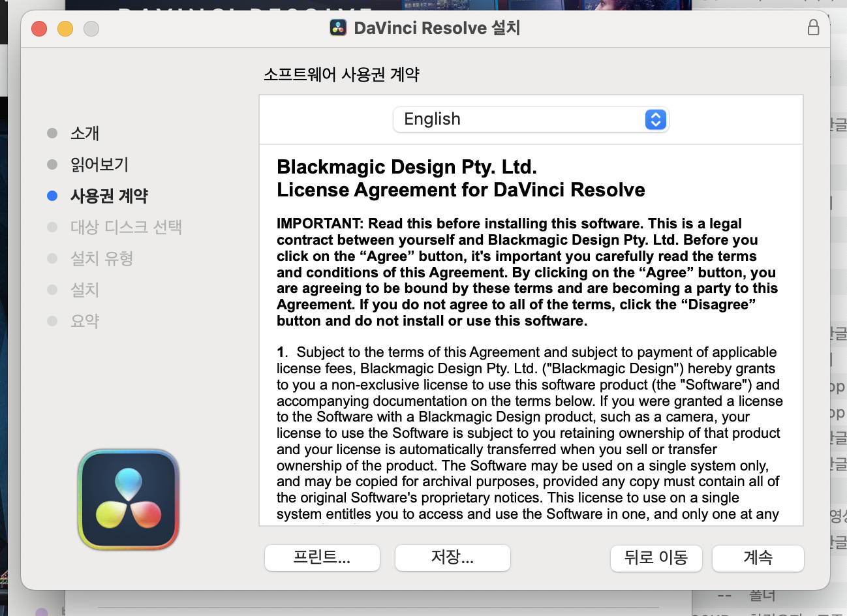Click the DaVinci Resolve 설치 window title

point(437,28)
